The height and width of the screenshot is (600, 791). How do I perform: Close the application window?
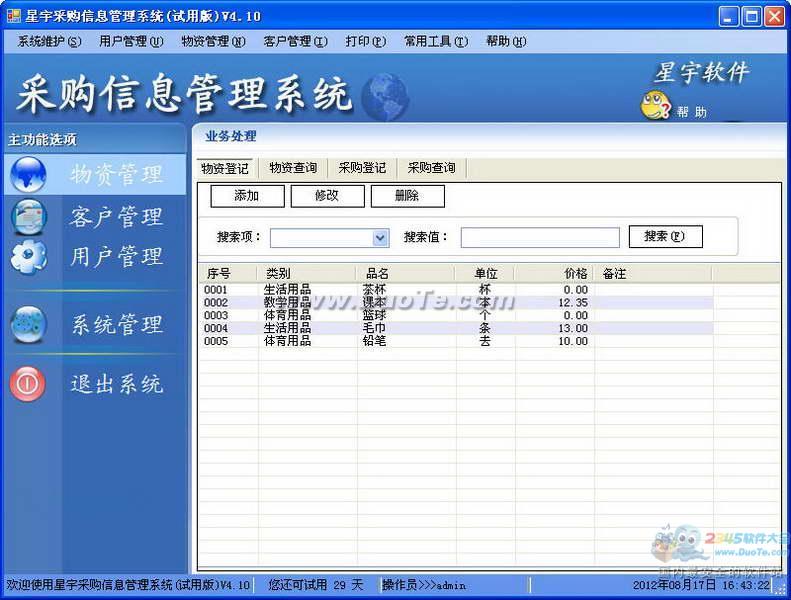(x=774, y=17)
